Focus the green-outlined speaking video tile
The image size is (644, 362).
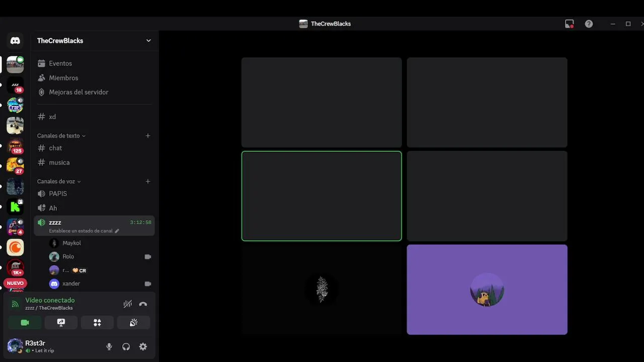coord(321,196)
